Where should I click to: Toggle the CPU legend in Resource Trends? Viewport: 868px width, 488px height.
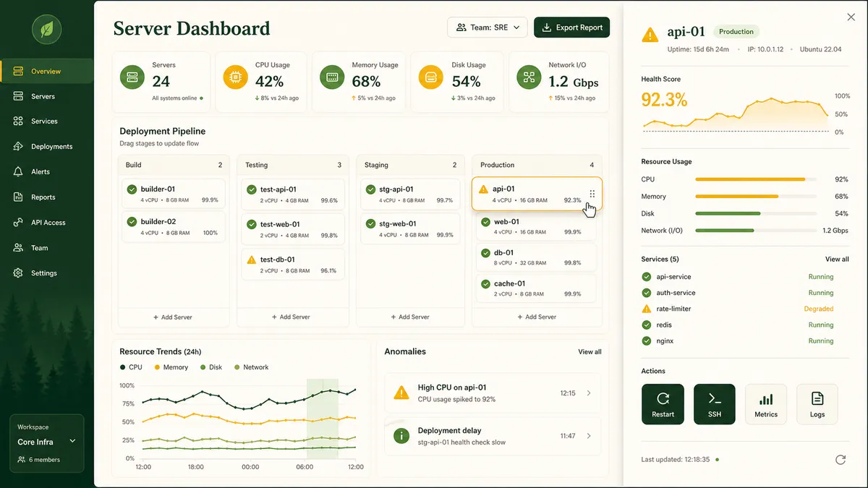pyautogui.click(x=131, y=367)
